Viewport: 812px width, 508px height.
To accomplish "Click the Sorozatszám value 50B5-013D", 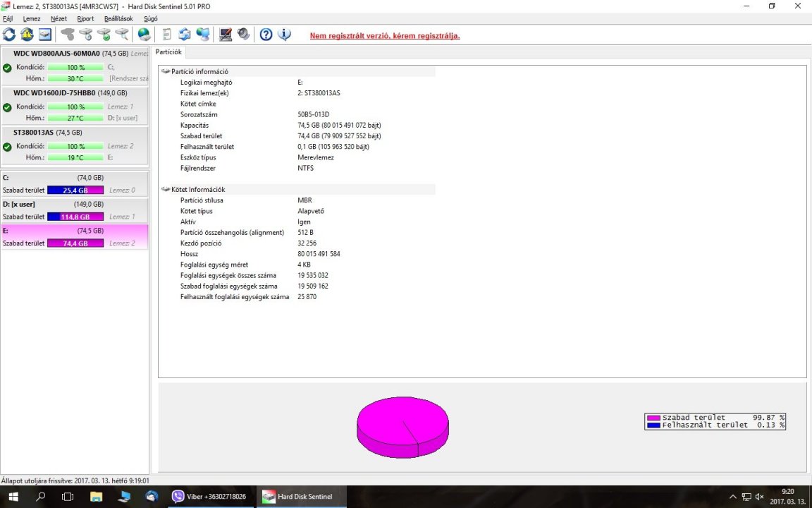I will [313, 114].
